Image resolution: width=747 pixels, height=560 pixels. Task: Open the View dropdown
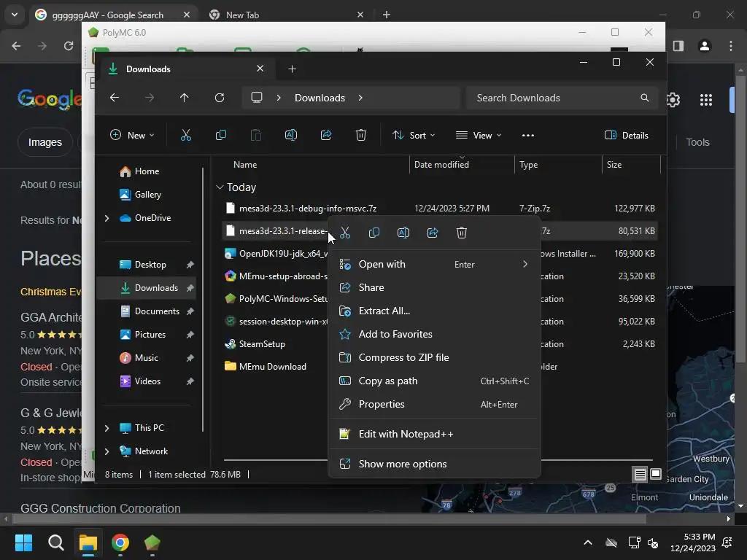(x=479, y=135)
